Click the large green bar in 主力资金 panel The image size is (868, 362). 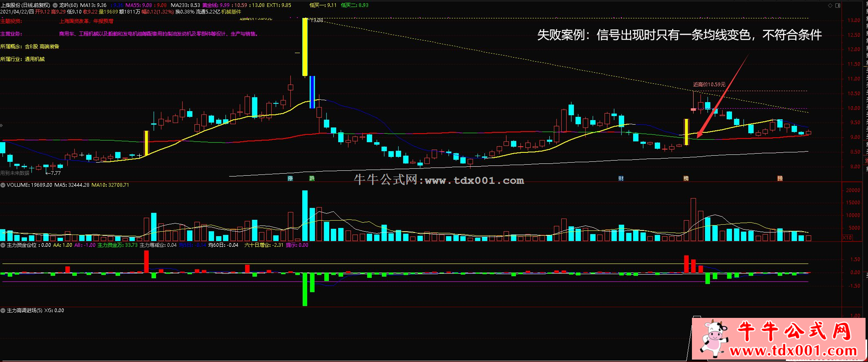click(x=305, y=289)
